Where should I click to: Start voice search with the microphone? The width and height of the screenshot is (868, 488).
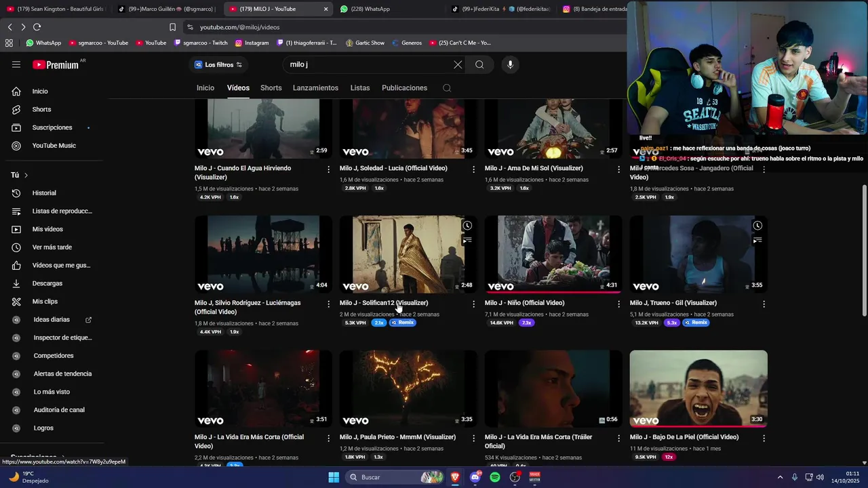pyautogui.click(x=510, y=64)
